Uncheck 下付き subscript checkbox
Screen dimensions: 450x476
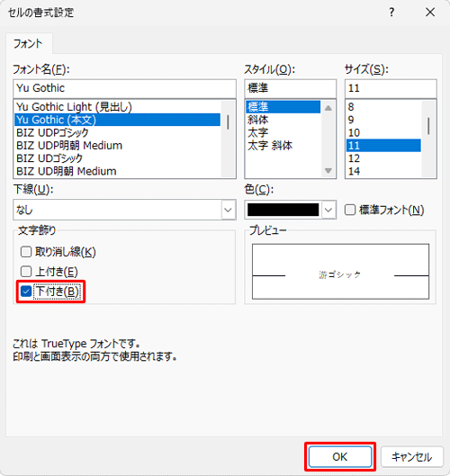coord(26,292)
